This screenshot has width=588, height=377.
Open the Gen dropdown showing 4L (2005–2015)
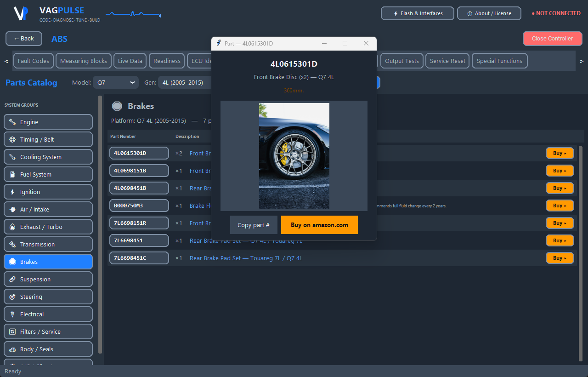pyautogui.click(x=185, y=83)
